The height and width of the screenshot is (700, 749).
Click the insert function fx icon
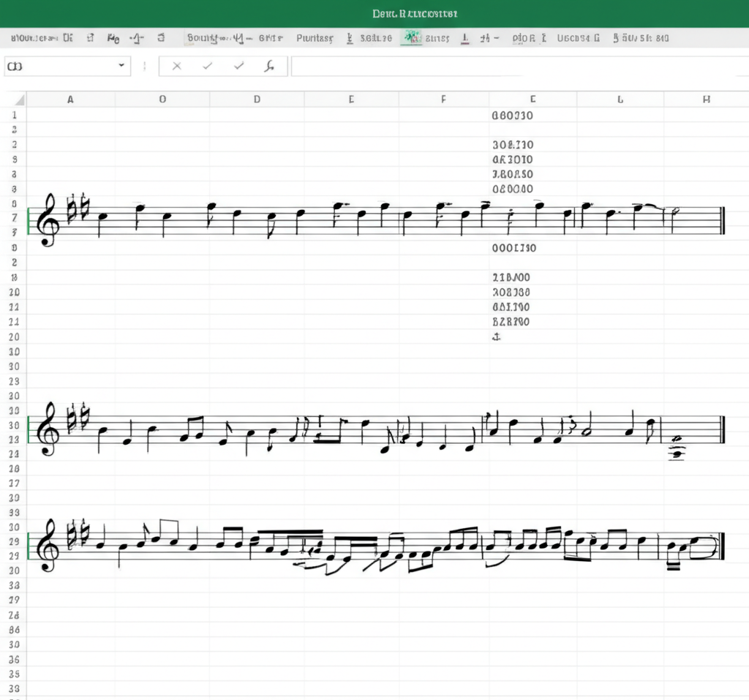pos(269,66)
